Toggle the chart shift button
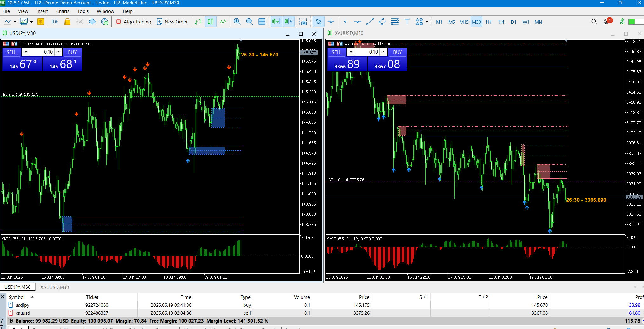The width and height of the screenshot is (644, 329). [289, 22]
